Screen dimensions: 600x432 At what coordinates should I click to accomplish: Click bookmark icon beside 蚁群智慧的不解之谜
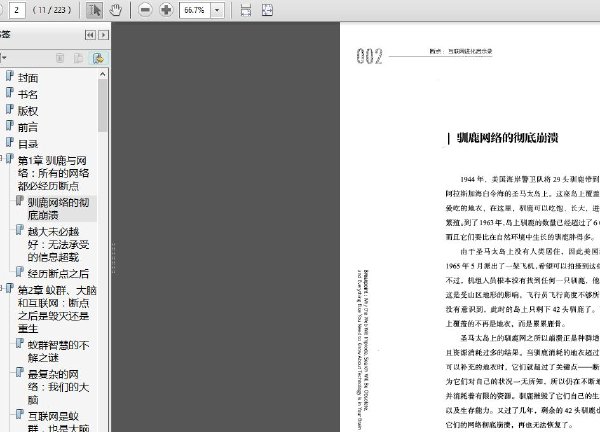click(20, 344)
